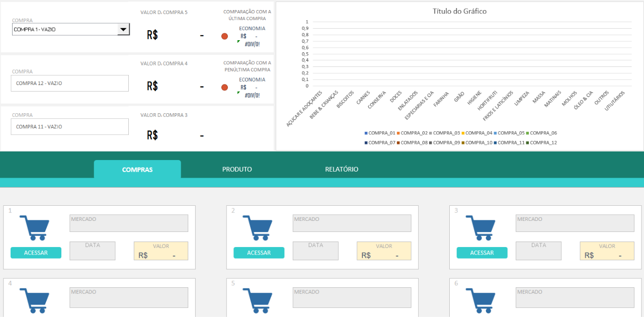Click the shopping cart icon in card 5
Screen dimensions: 644x317
257,300
